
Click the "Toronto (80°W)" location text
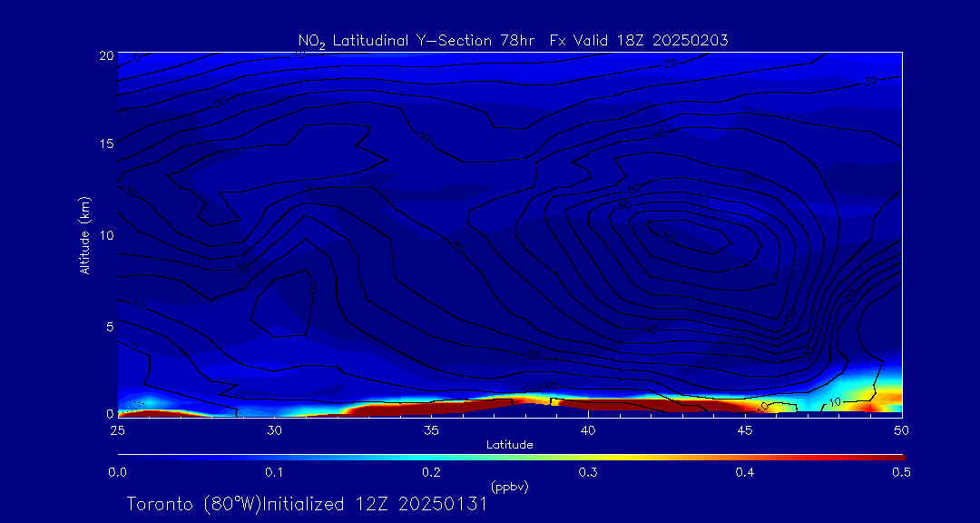[x=193, y=504]
